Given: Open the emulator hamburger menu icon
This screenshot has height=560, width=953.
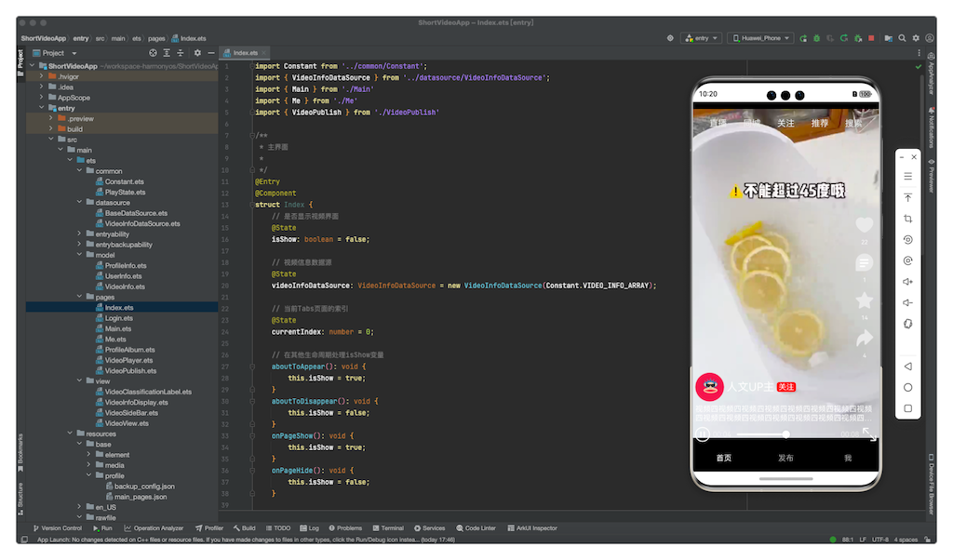Looking at the screenshot, I should 908,176.
